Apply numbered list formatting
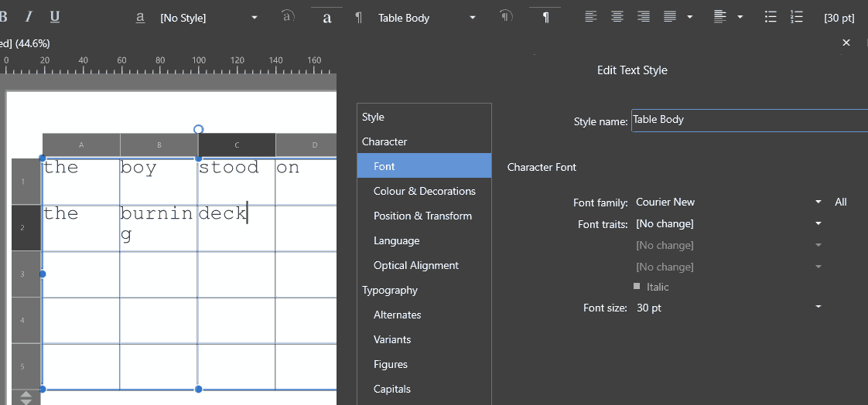Viewport: 868px width, 405px height. coord(797,17)
